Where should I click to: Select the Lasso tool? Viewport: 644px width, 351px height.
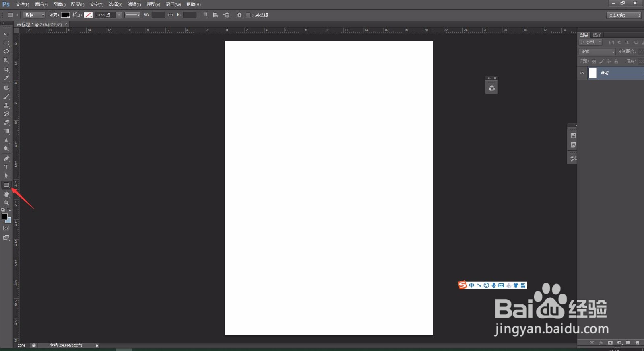(6, 52)
